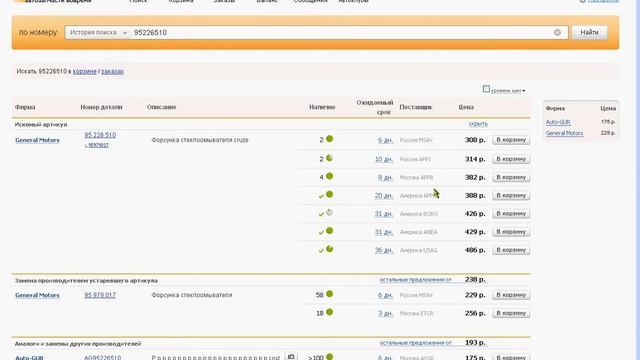Click supplier text Москва ETCR
The height and width of the screenshot is (360, 640).
tap(416, 313)
